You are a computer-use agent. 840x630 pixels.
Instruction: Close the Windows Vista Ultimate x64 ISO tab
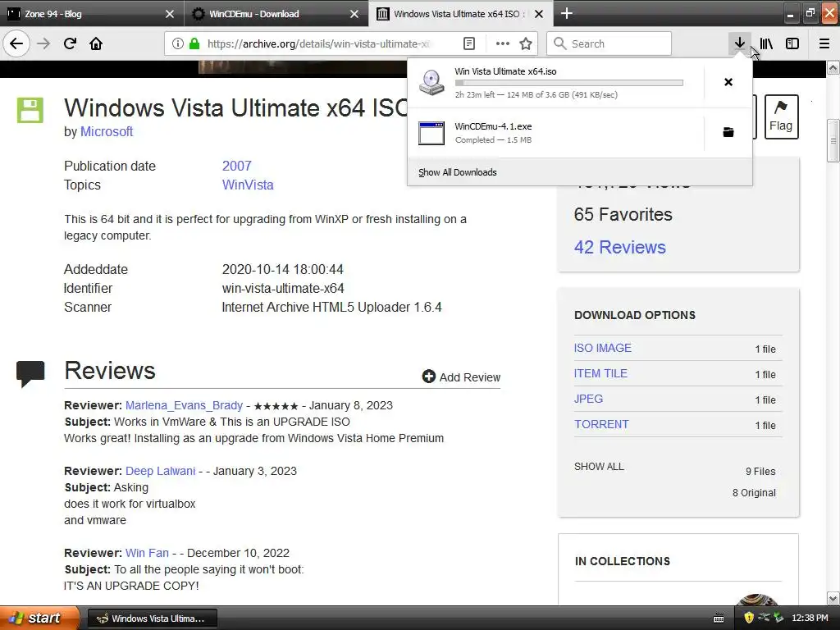point(540,14)
